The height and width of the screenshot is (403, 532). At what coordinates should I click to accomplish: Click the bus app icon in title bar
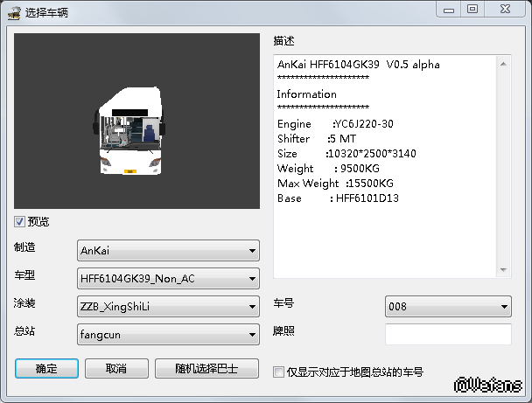[x=14, y=13]
